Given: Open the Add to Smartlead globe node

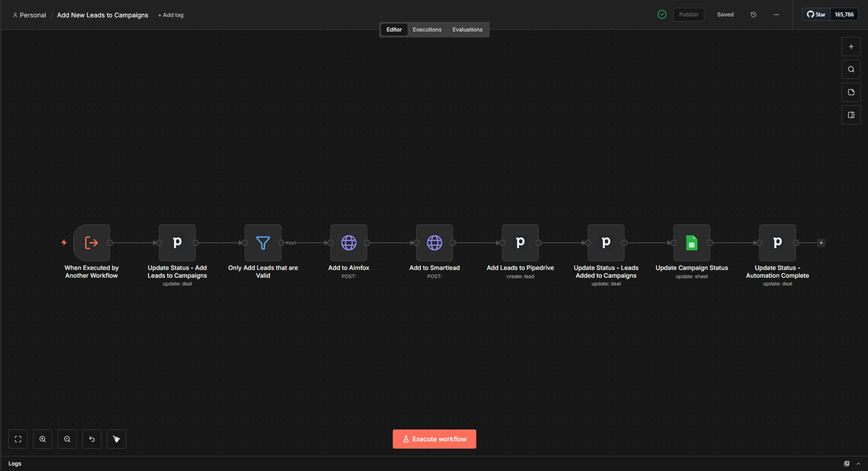Looking at the screenshot, I should point(434,243).
